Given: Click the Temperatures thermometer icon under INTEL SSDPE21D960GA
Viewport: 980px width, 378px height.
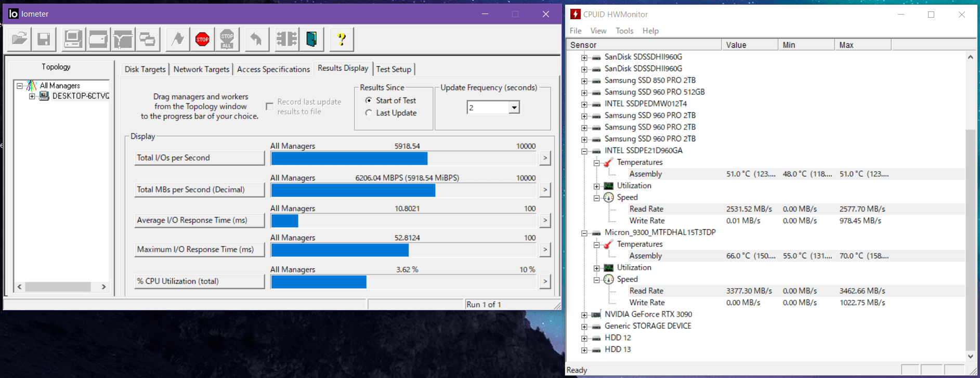Looking at the screenshot, I should click(x=608, y=163).
